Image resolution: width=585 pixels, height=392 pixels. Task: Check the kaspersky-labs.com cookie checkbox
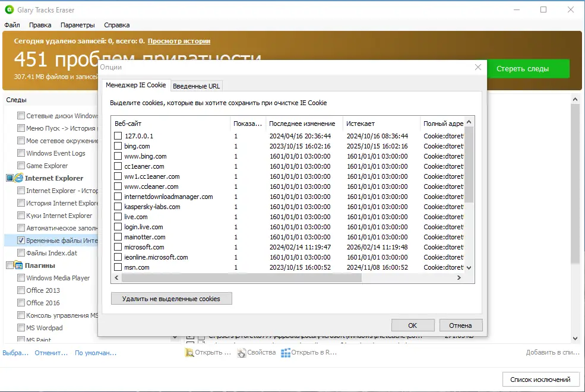tap(118, 206)
